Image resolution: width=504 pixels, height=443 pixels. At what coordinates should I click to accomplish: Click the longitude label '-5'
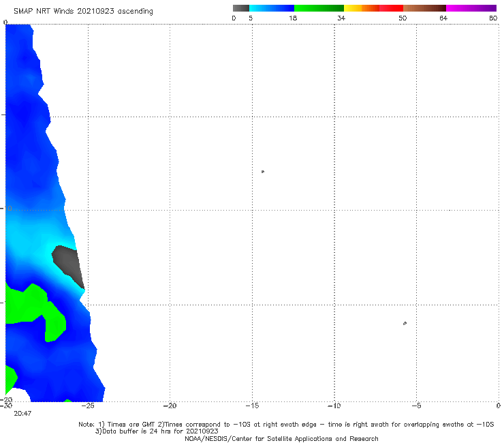pos(416,406)
